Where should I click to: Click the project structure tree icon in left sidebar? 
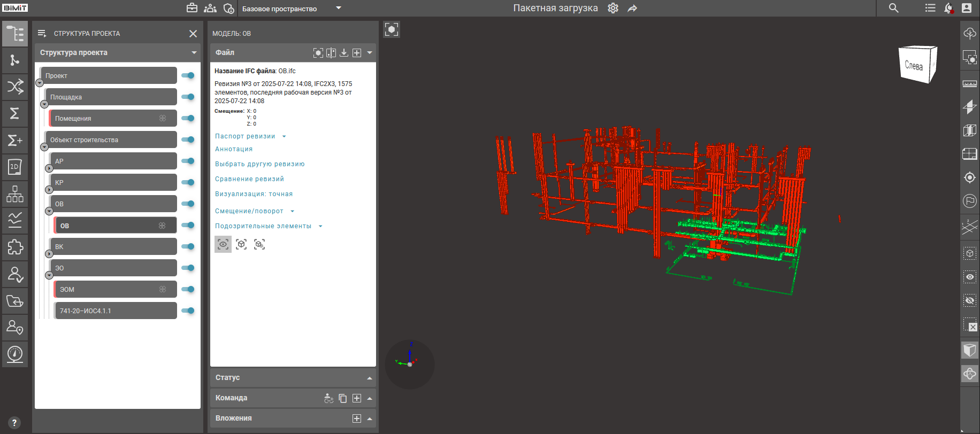(x=15, y=34)
